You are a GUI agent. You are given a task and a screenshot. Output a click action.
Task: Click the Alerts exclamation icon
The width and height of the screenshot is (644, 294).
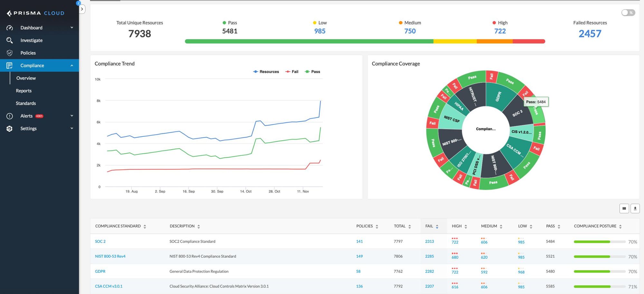(10, 116)
